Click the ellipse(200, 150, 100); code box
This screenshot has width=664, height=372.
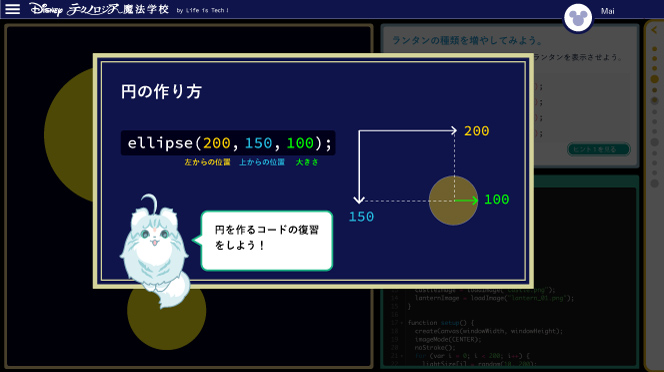(228, 143)
